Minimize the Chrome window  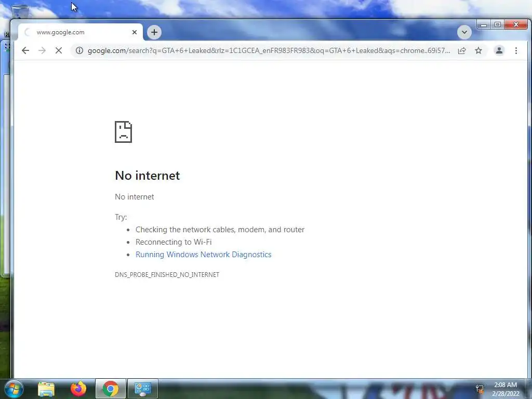click(484, 25)
